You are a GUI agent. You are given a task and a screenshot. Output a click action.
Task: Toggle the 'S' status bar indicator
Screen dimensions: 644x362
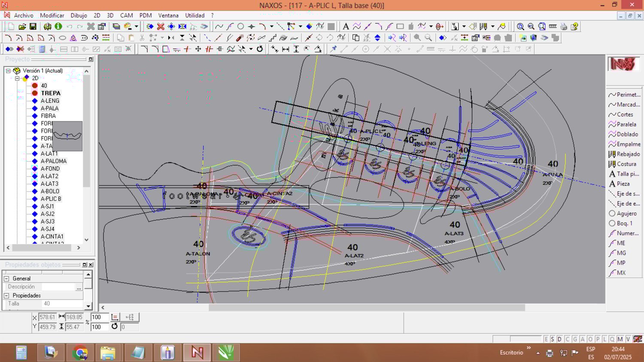[x=553, y=339]
